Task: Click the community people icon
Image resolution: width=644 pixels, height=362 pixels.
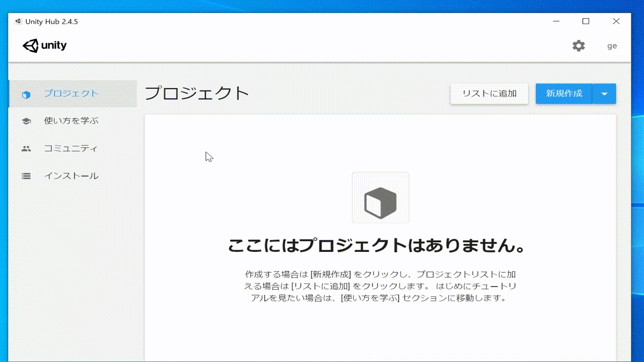Action: pyautogui.click(x=26, y=149)
